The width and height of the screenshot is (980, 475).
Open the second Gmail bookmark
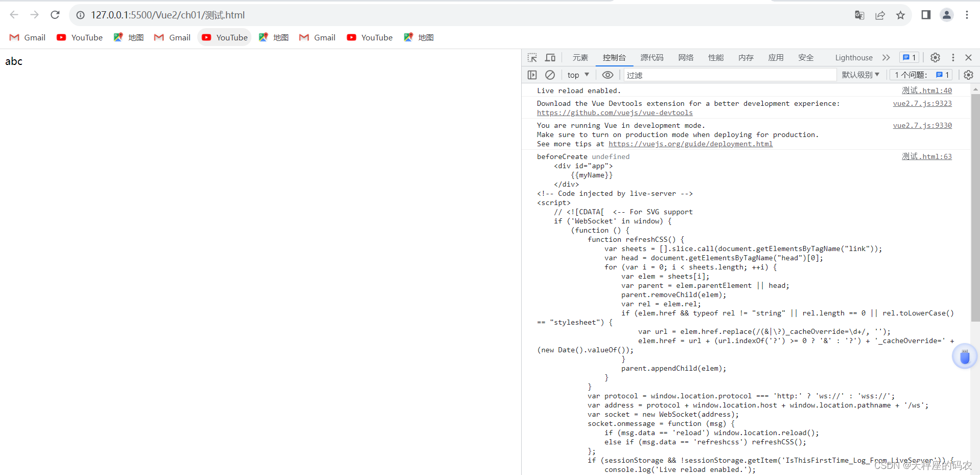coord(173,37)
